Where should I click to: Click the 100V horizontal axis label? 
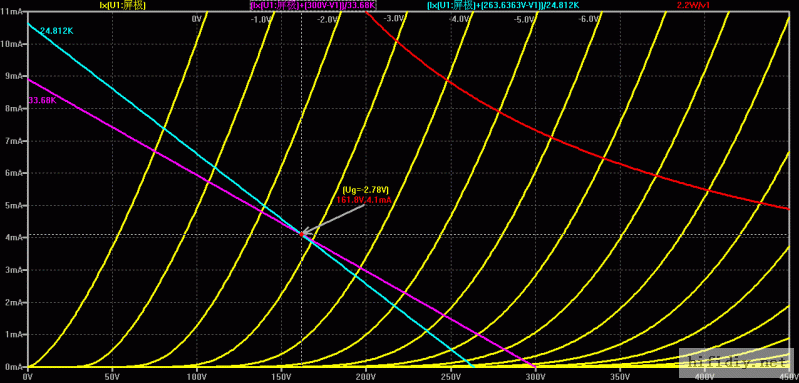(197, 376)
